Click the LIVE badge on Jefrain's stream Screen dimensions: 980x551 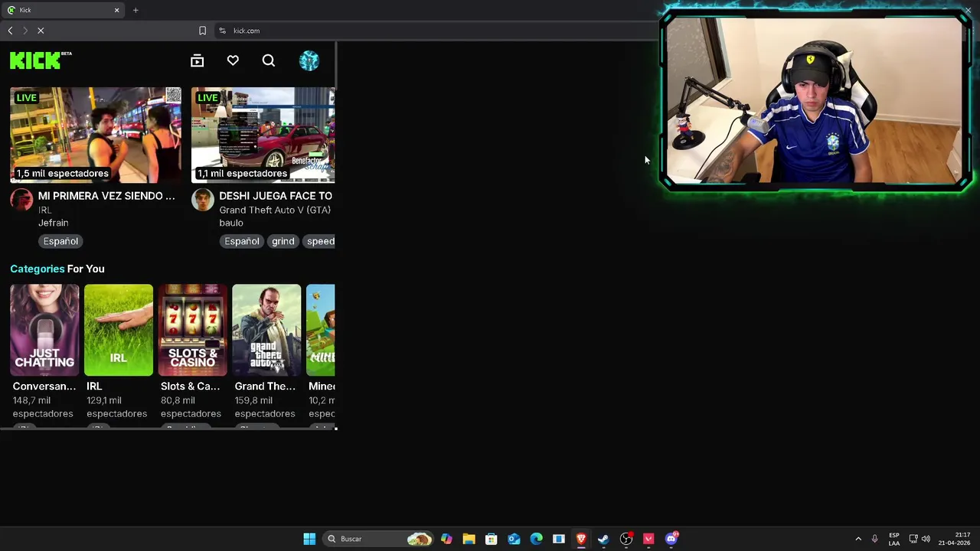27,98
